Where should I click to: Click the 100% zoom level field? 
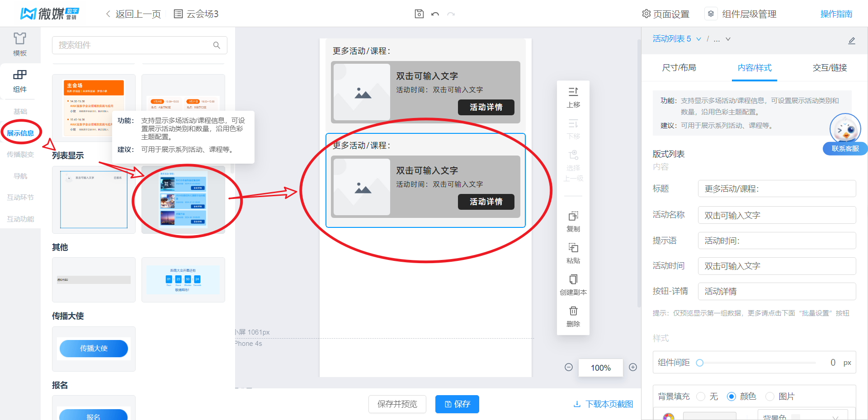tap(600, 368)
